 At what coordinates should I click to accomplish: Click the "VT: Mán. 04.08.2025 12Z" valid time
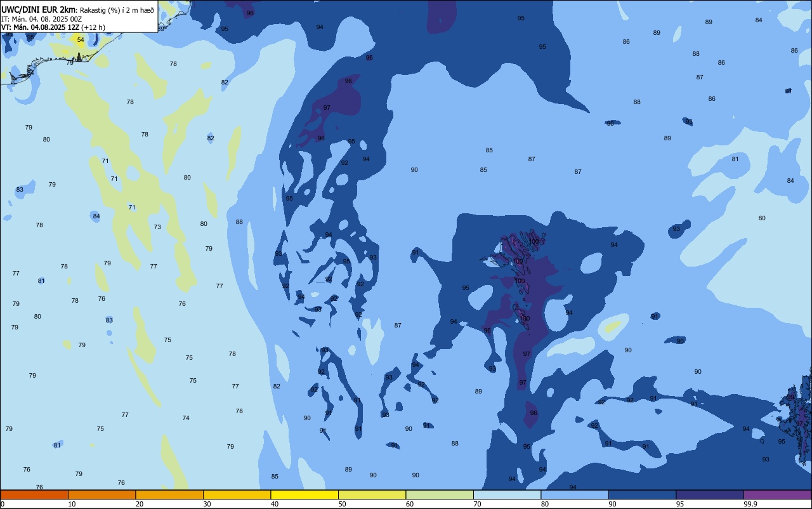(x=39, y=27)
